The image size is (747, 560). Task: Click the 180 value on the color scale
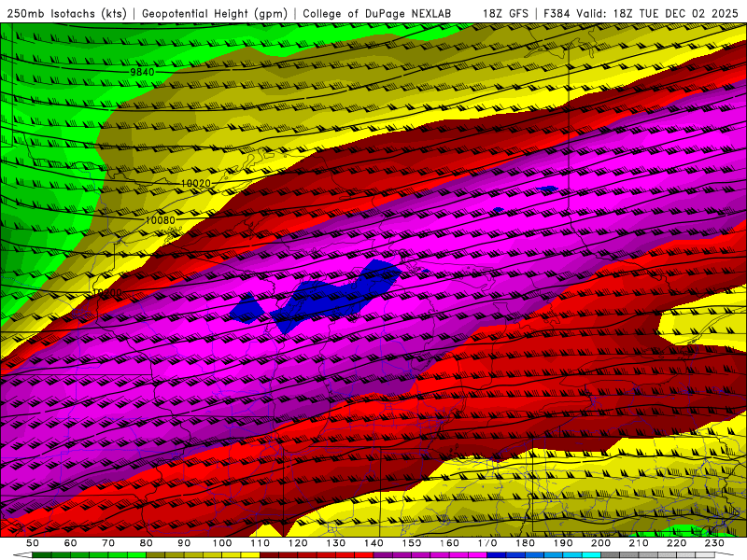[525, 543]
